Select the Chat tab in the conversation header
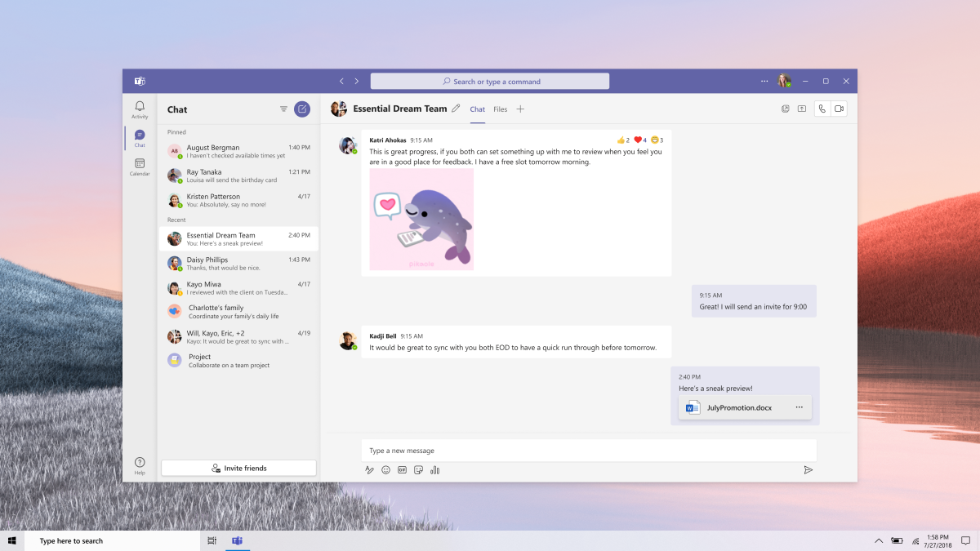Screen dimensions: 980x551 click(x=477, y=109)
